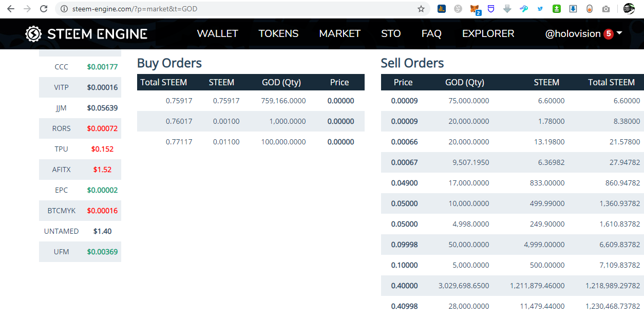Select the AFITX token in list
Viewport: 644px width, 318px height.
[x=80, y=170]
